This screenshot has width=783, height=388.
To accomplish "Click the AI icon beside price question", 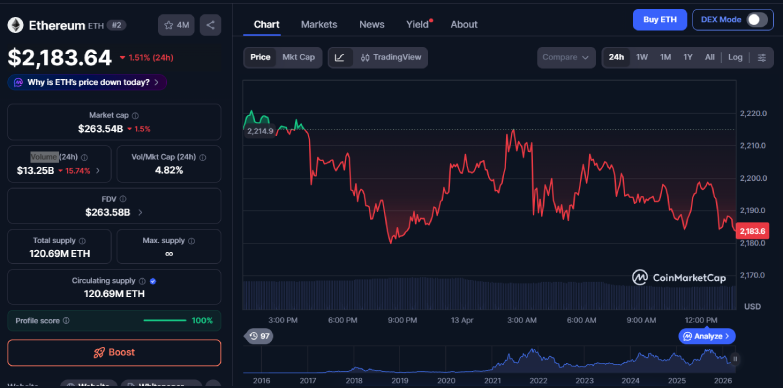I will [x=18, y=82].
